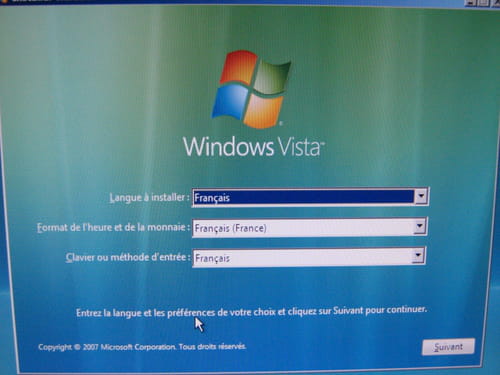Click the Windows Vista wordmark text
The height and width of the screenshot is (375, 500).
pos(253,147)
